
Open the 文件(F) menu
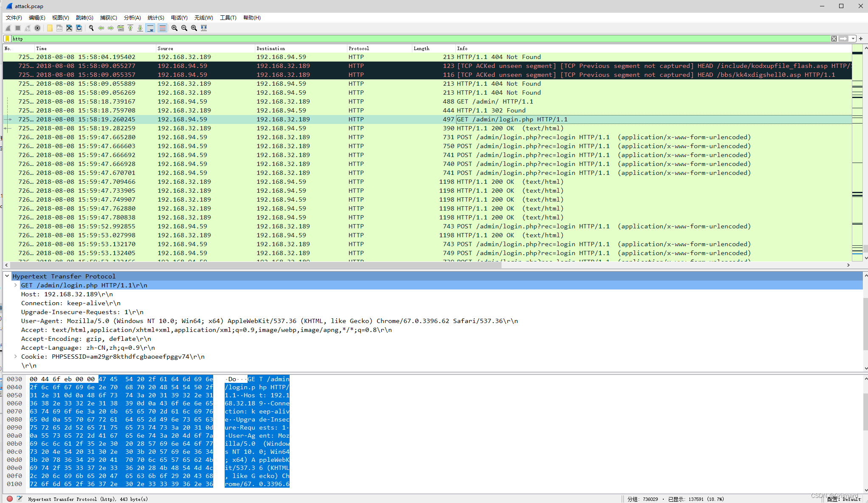pyautogui.click(x=14, y=17)
